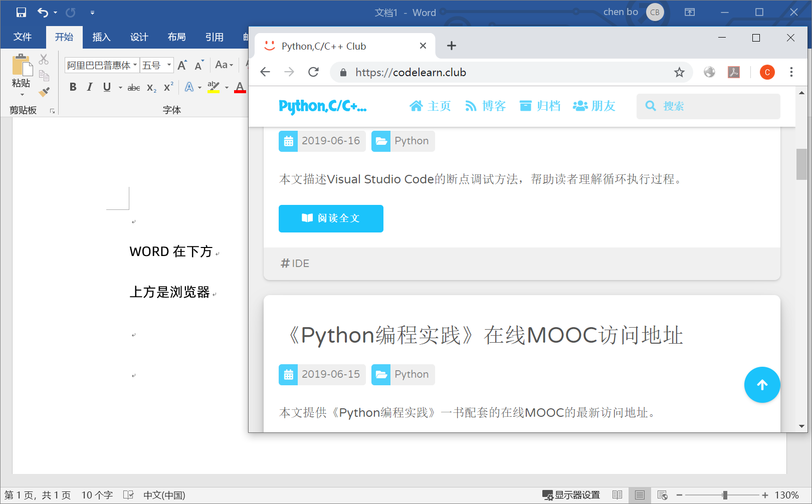Expand the 粘贴 options arrow

tap(22, 94)
